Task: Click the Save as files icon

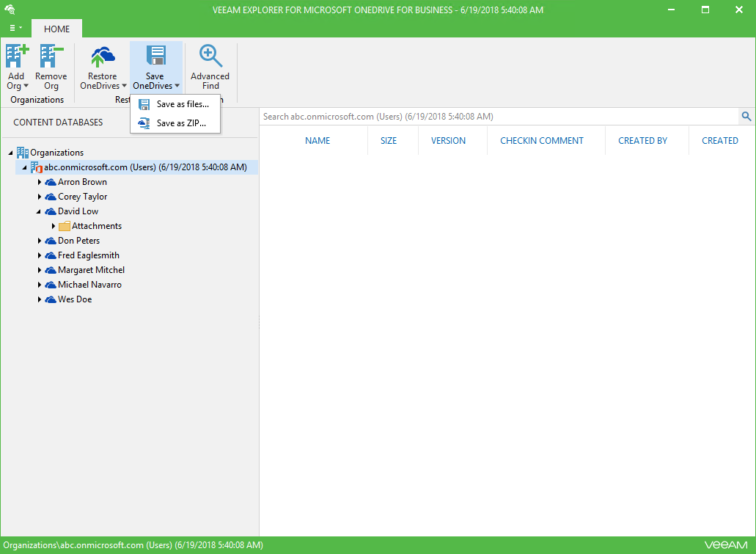Action: click(144, 104)
